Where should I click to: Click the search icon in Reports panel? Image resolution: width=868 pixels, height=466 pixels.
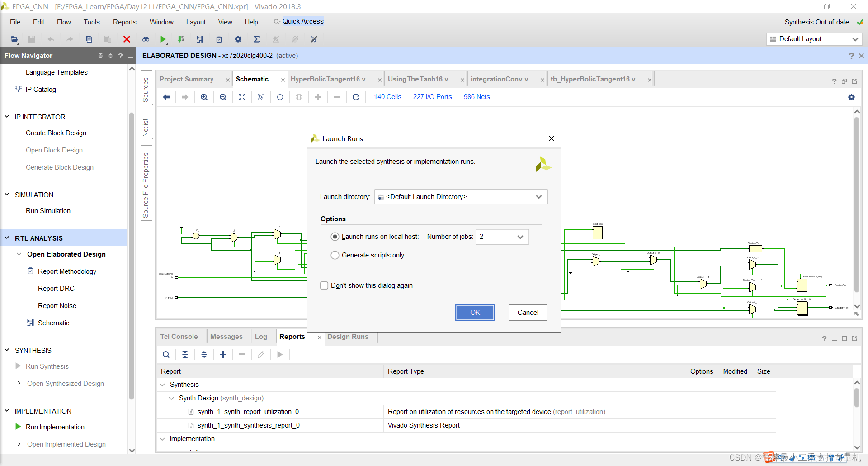pyautogui.click(x=166, y=355)
